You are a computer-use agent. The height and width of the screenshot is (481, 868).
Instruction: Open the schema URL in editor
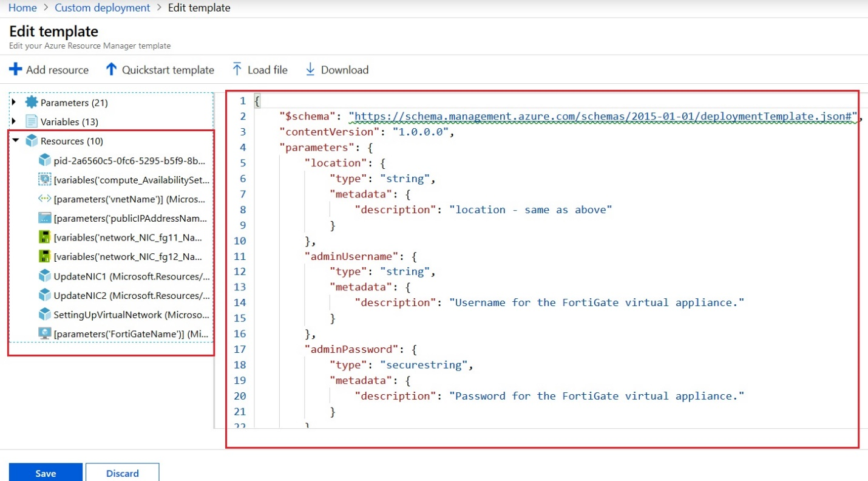click(605, 116)
